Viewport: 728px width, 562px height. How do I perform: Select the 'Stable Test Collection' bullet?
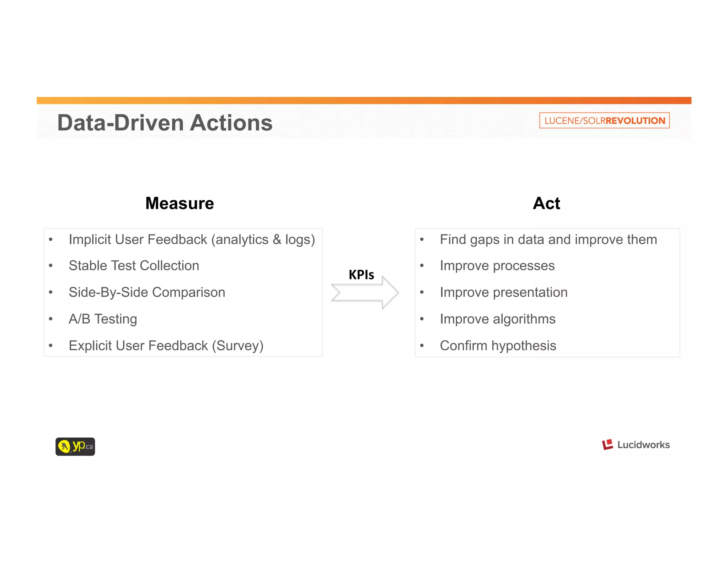click(134, 266)
